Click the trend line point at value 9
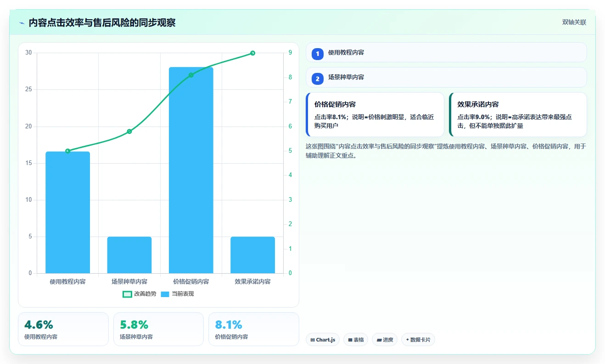Viewport: 605px width, 364px height. (x=252, y=53)
